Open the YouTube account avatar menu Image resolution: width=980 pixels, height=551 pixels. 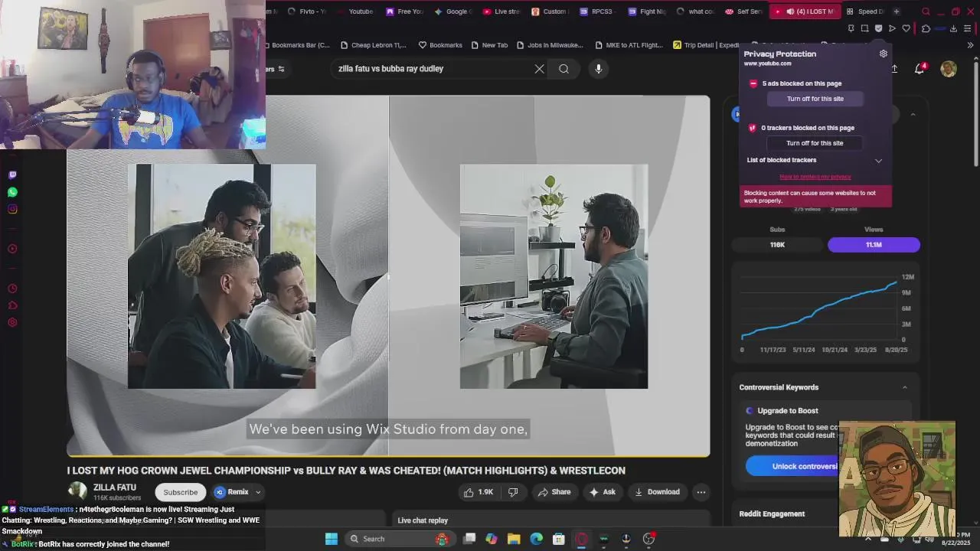click(949, 69)
